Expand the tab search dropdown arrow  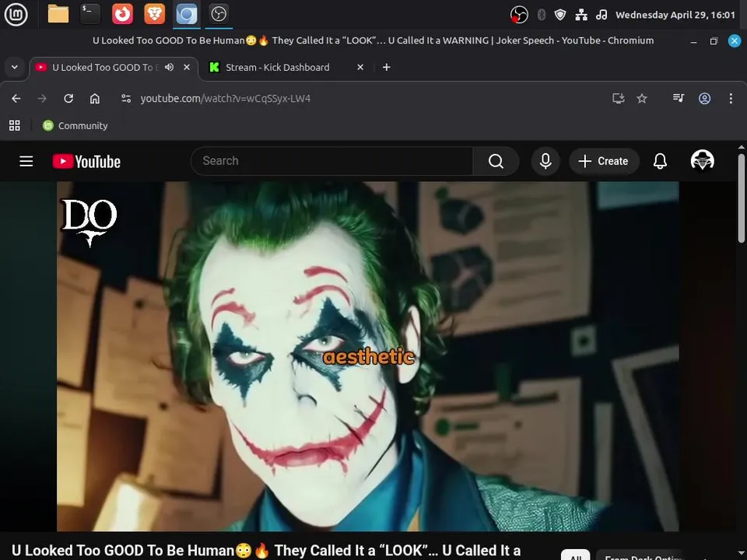point(15,67)
